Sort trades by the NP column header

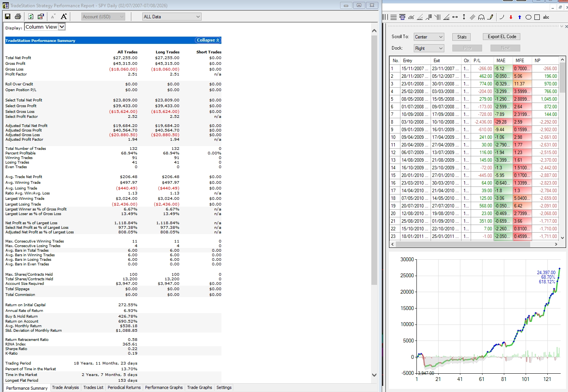(x=545, y=61)
